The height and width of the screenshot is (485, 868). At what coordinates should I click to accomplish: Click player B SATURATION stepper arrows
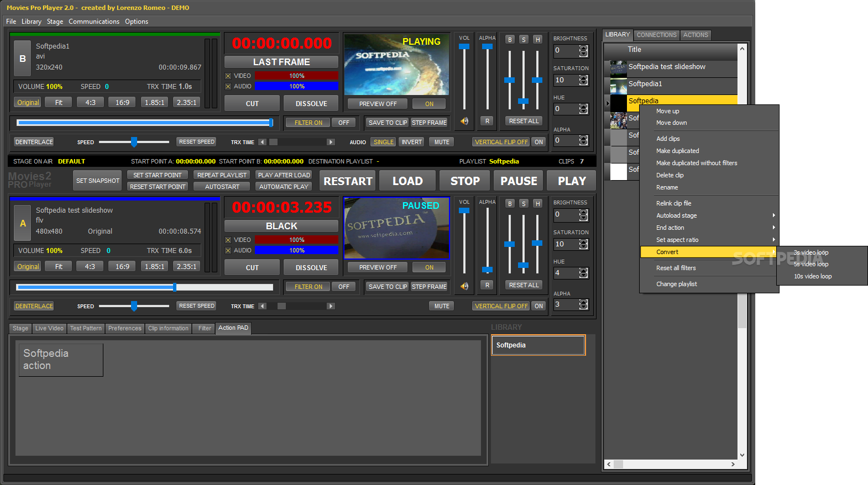(x=583, y=80)
